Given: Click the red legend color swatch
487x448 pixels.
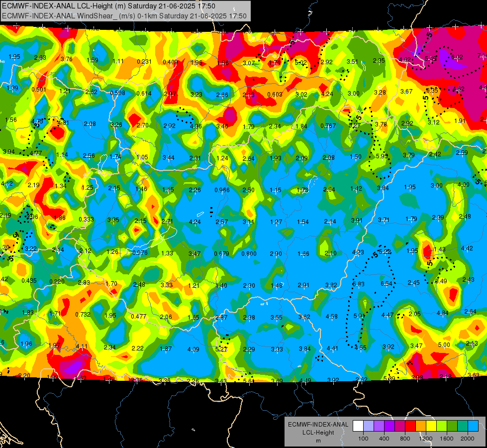Looking at the screenshot, I should tap(410, 426).
